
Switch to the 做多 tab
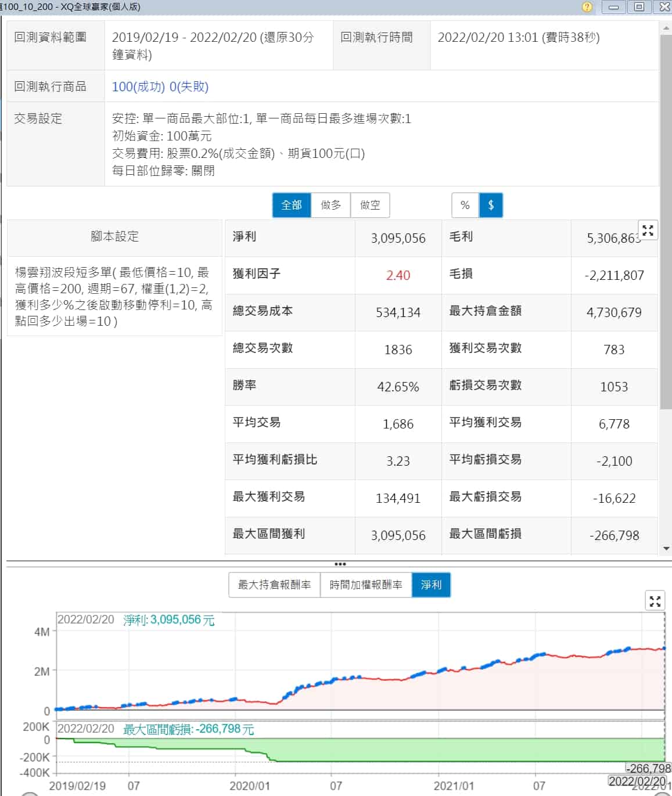331,205
